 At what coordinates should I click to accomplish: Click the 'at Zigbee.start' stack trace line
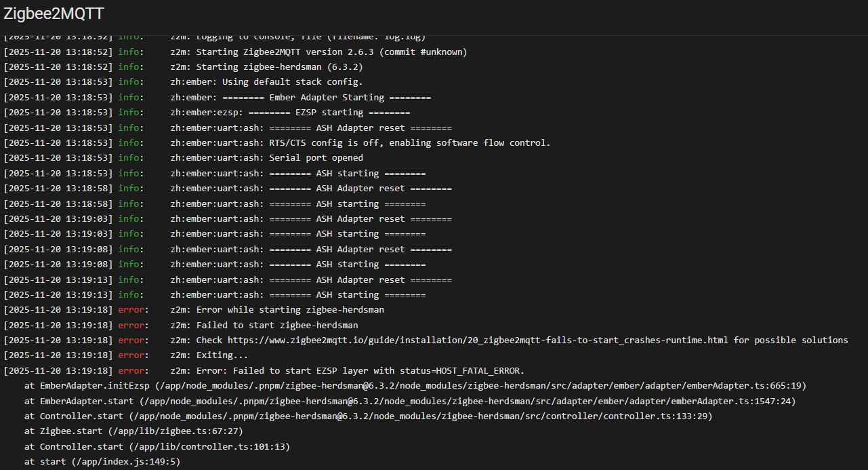click(133, 431)
